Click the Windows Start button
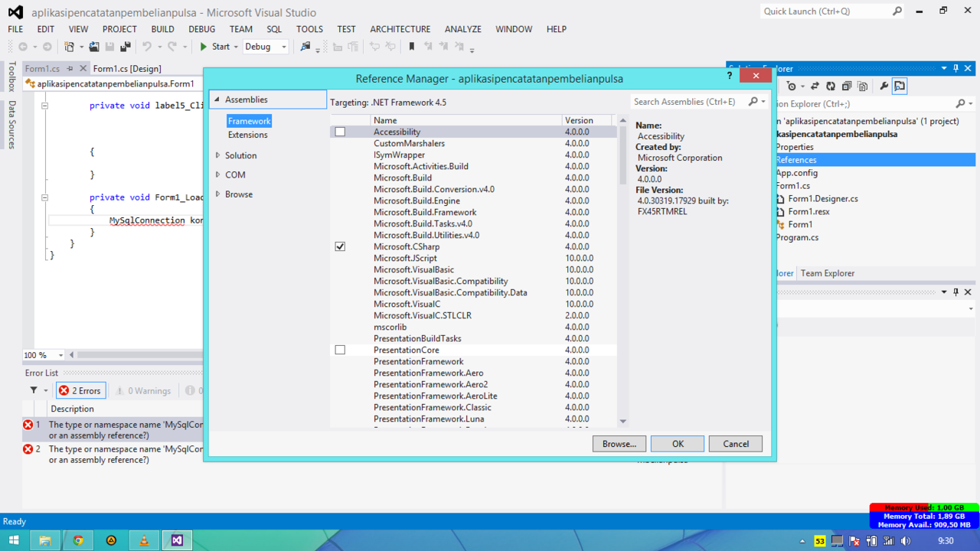The height and width of the screenshot is (551, 980). [14, 540]
